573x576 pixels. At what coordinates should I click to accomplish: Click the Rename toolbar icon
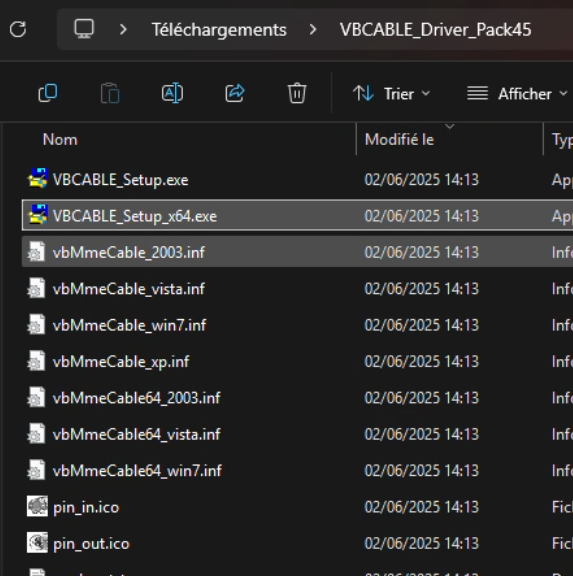[x=173, y=93]
